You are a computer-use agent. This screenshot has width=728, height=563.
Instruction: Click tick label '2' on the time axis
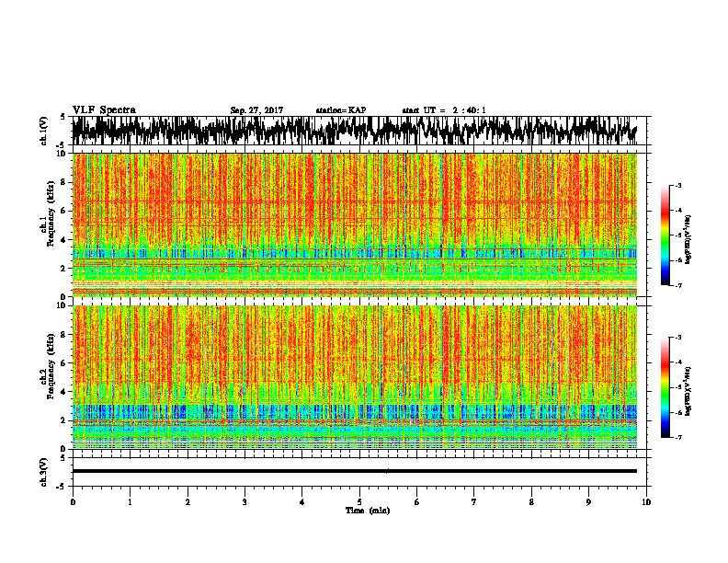(188, 502)
